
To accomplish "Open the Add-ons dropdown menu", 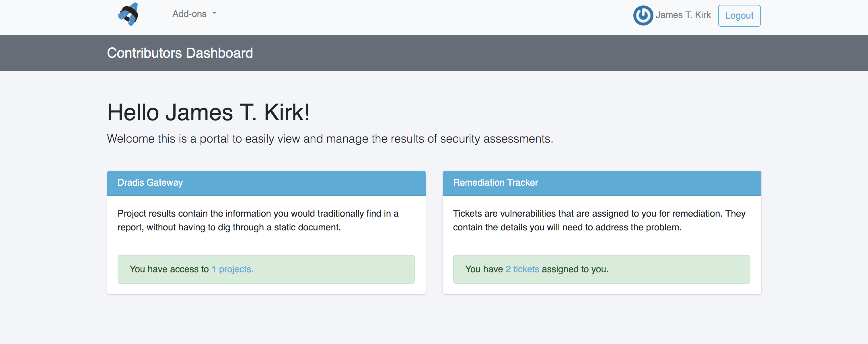I will click(x=194, y=14).
